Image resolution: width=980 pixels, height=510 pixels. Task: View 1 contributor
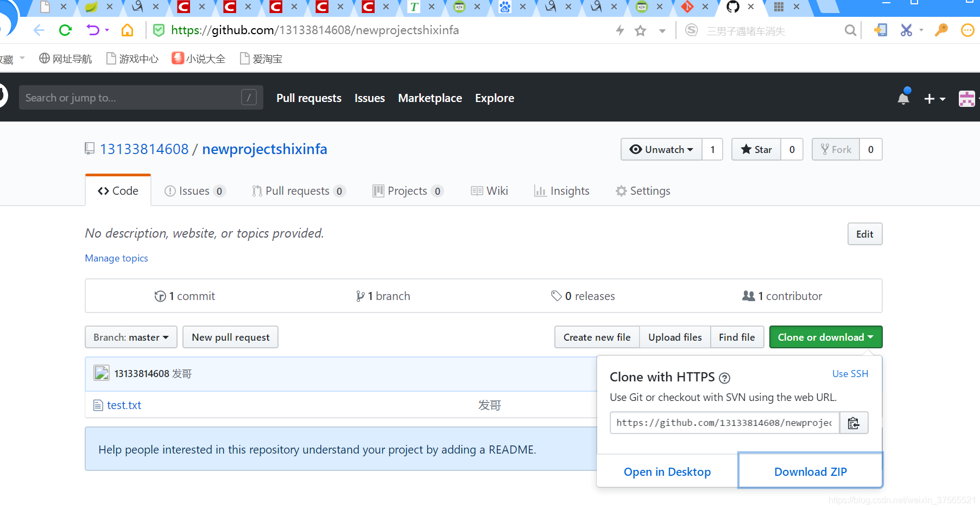click(782, 296)
